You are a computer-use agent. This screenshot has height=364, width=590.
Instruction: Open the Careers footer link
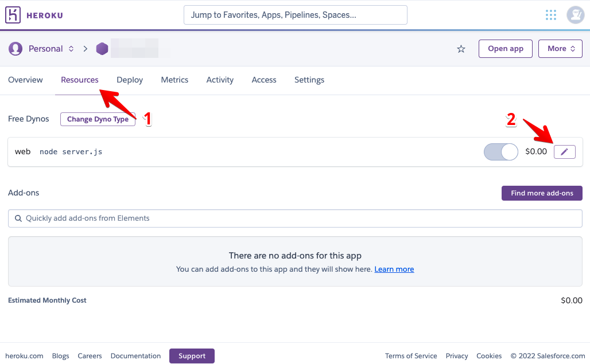pyautogui.click(x=90, y=356)
